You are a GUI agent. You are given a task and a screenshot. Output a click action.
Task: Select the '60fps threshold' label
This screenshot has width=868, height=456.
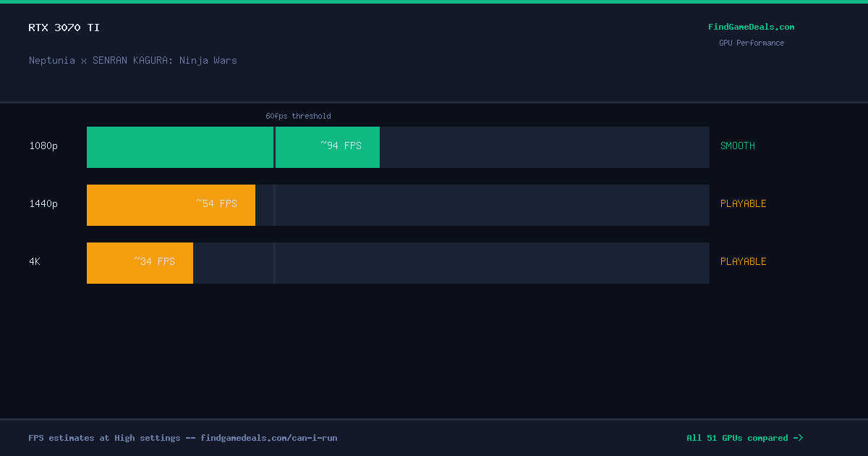click(x=298, y=116)
